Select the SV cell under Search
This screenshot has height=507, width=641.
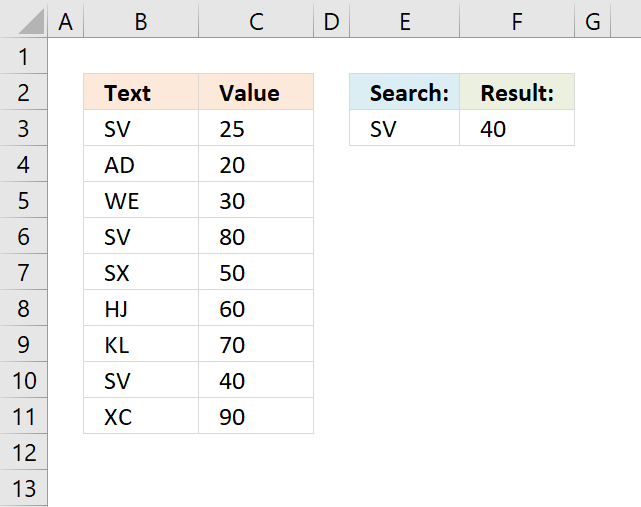[x=405, y=128]
